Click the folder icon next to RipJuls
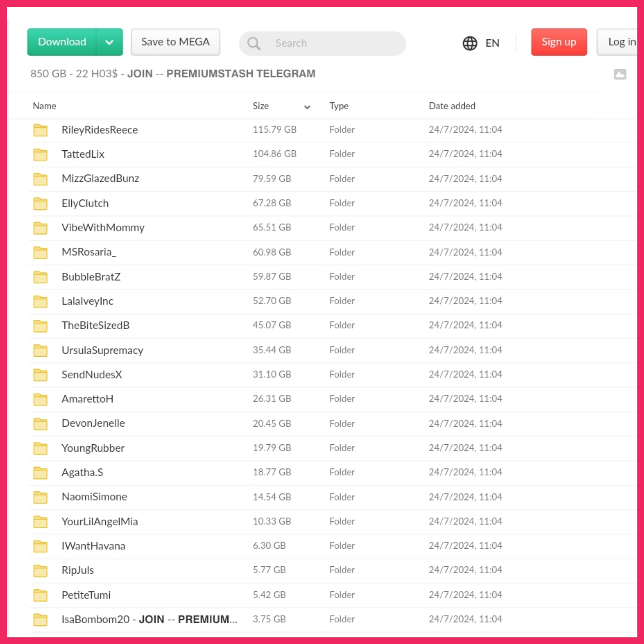The width and height of the screenshot is (644, 644). tap(40, 571)
